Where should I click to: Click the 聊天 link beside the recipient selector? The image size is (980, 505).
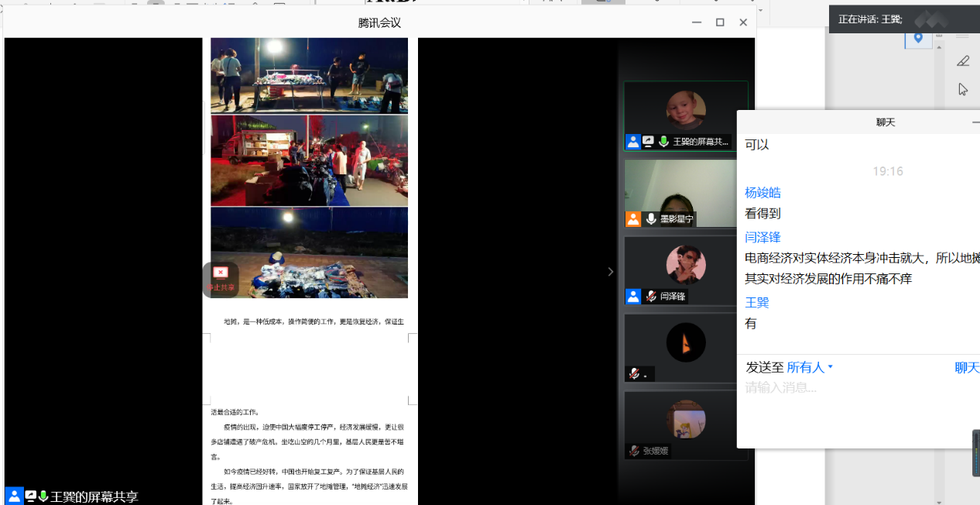click(967, 367)
